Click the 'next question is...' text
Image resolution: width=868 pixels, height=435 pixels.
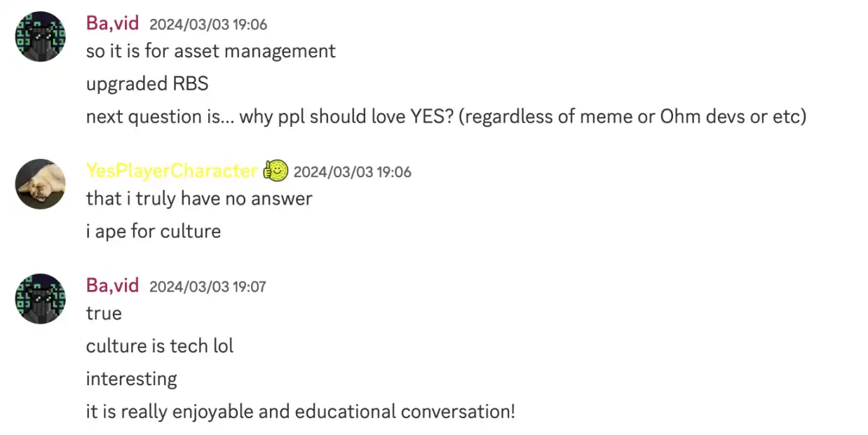[x=160, y=116]
